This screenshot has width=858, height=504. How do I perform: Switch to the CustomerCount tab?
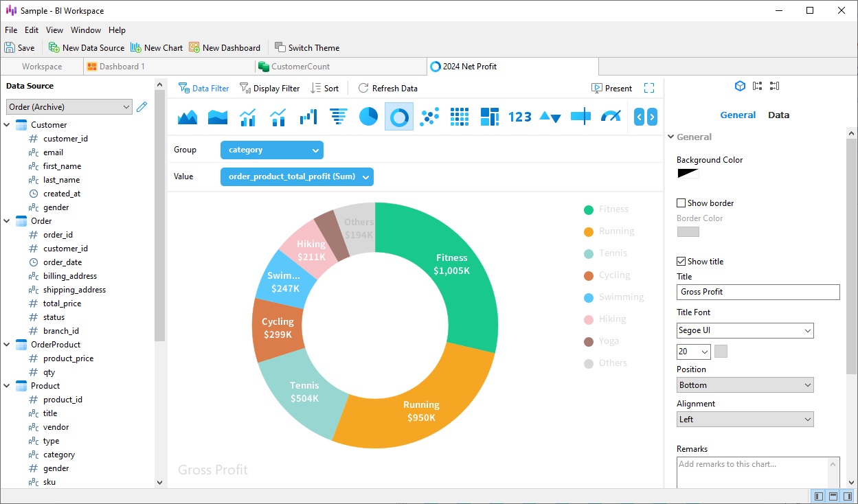pos(340,67)
